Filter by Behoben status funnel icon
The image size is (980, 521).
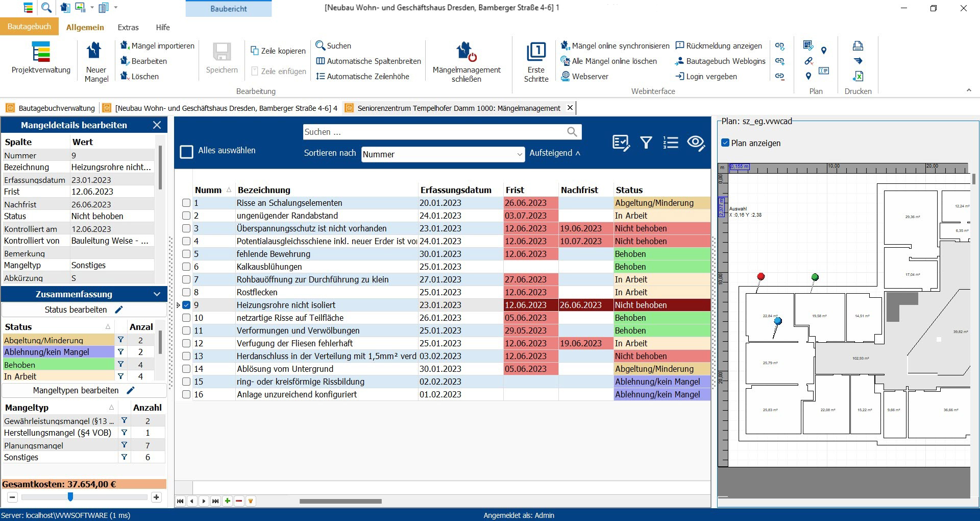[120, 364]
